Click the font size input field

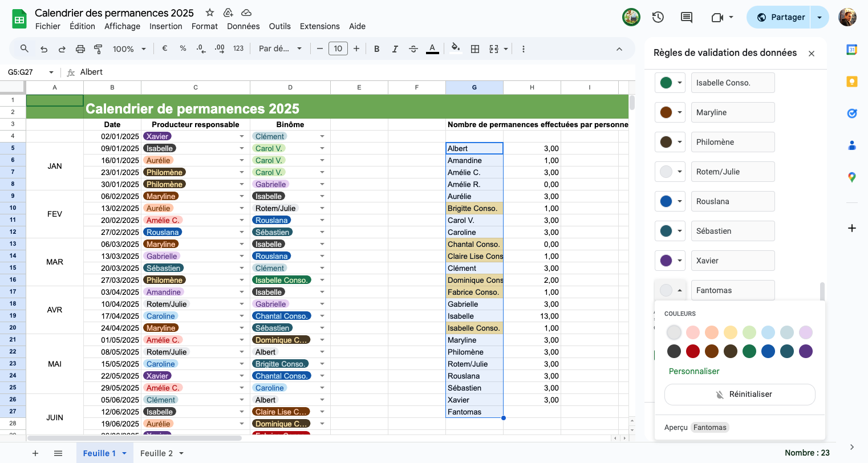point(338,49)
